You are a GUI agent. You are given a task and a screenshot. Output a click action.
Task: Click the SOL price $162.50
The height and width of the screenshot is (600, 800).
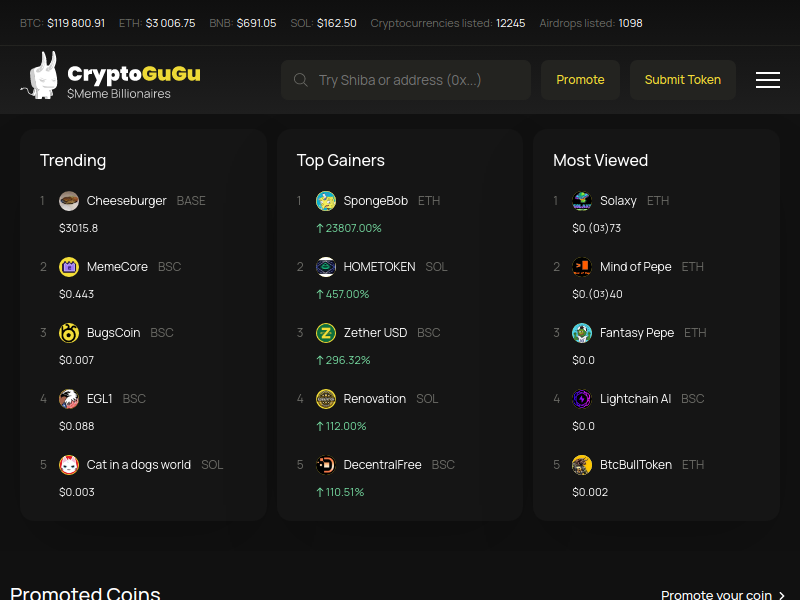click(x=337, y=23)
